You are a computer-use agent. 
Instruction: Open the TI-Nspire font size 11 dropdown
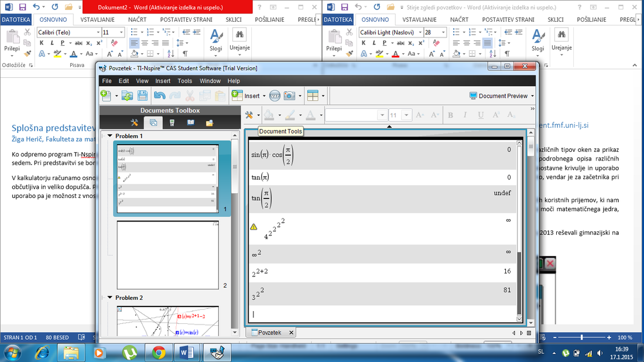406,115
